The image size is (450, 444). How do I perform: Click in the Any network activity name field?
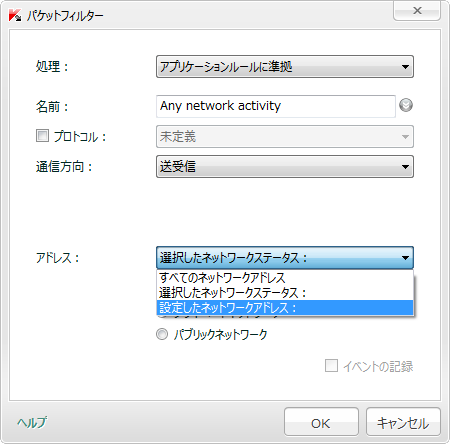point(276,106)
